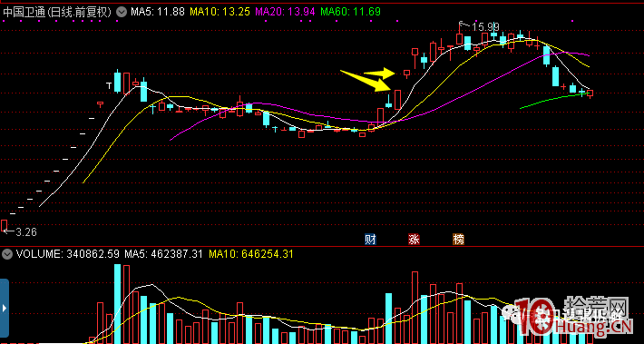Click the blue 财 event marker icon
644x344 pixels.
click(370, 240)
